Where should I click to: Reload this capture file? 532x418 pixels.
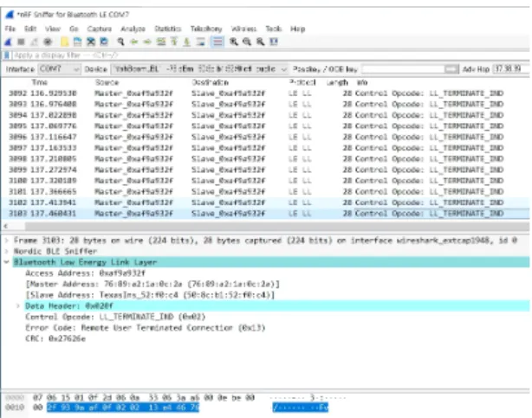click(104, 42)
